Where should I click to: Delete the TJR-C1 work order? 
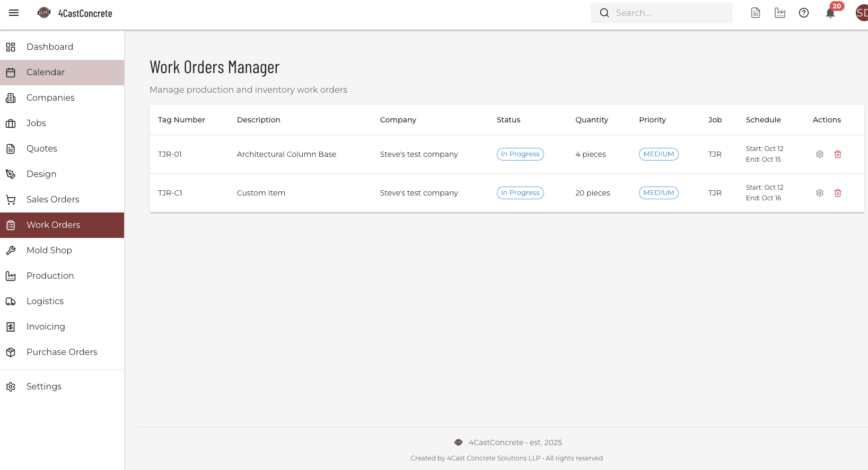[838, 193]
